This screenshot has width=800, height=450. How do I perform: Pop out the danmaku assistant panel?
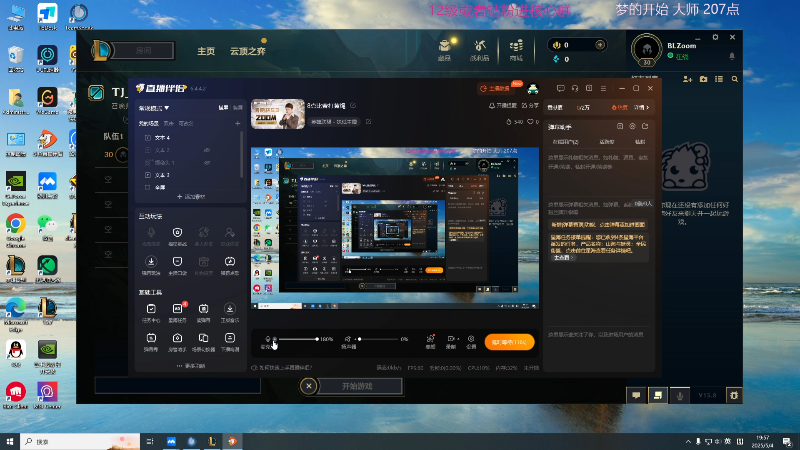coord(645,126)
